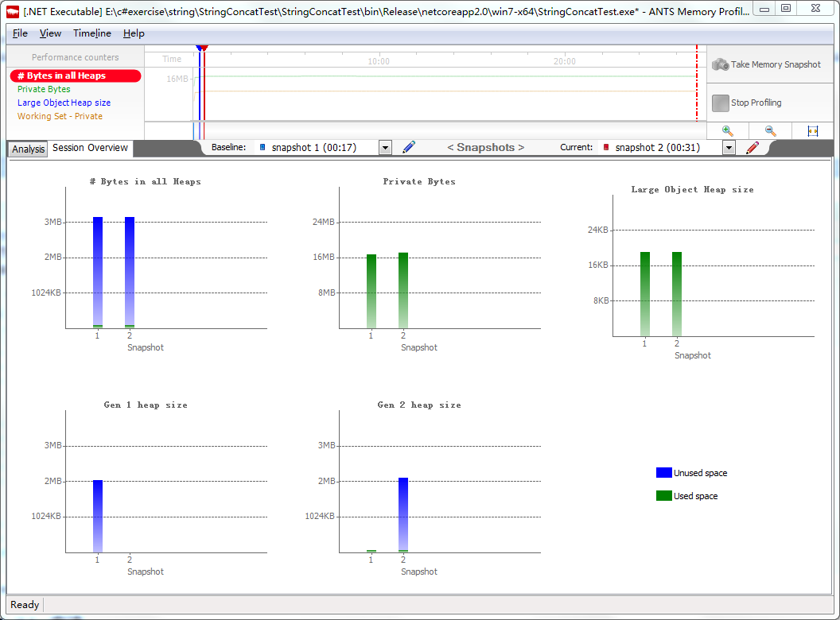Select Working Set - Private counter

pos(60,116)
